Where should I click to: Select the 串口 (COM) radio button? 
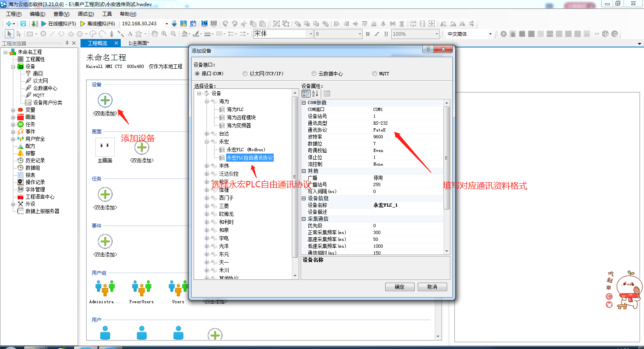[197, 74]
